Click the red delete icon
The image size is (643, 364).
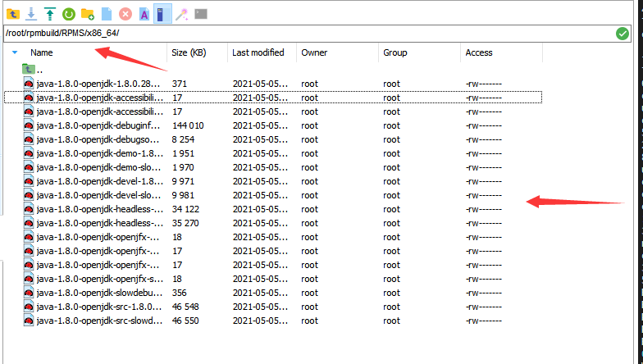click(125, 14)
